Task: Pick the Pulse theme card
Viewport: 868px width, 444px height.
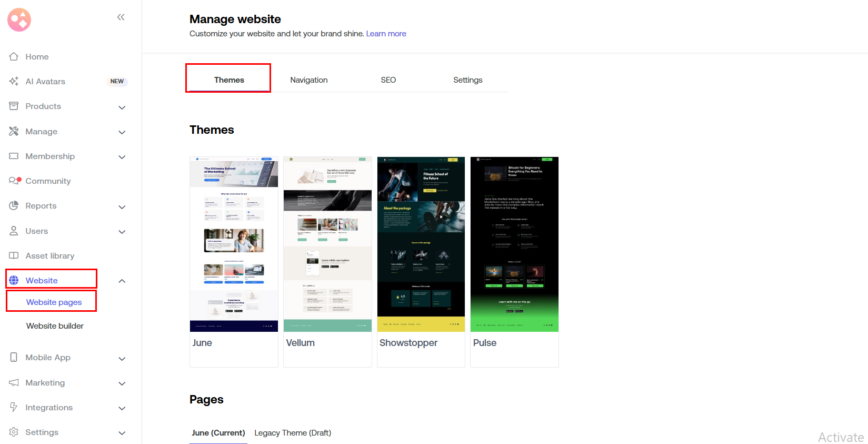Action: 514,244
